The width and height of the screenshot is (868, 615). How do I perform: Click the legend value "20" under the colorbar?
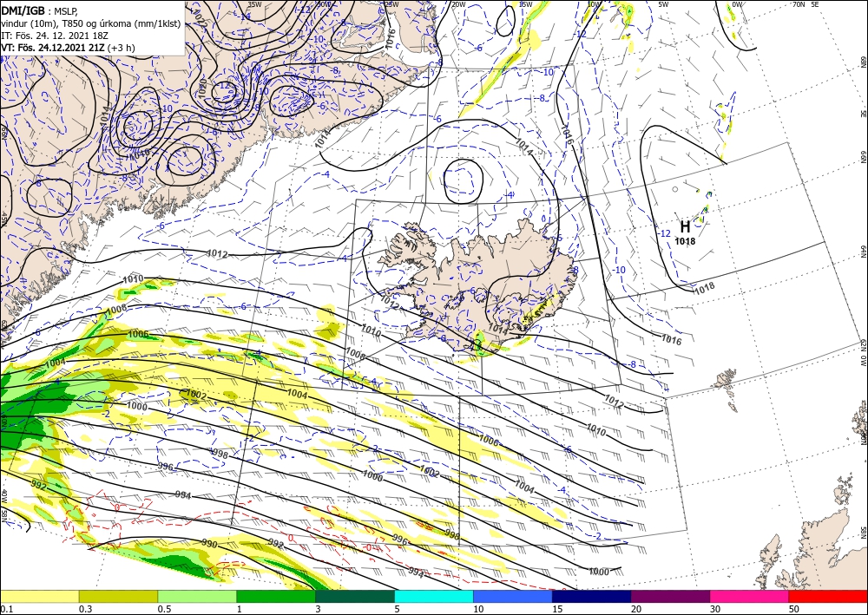636,609
